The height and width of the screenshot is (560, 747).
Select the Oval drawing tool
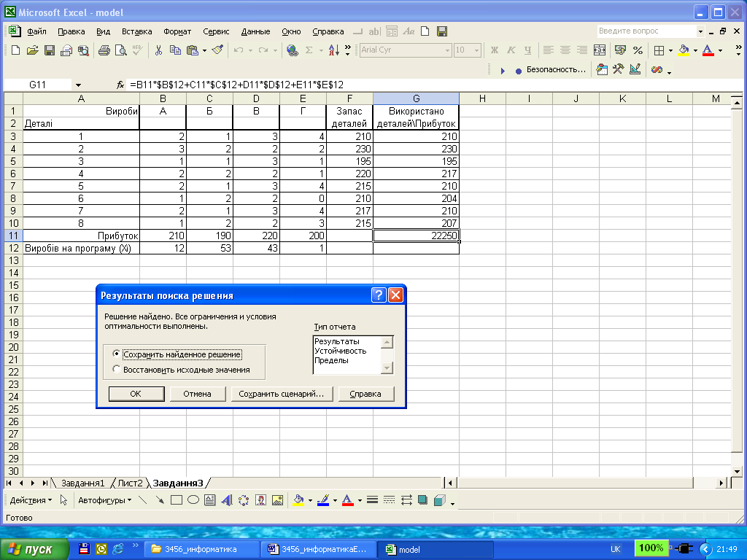coord(193,500)
